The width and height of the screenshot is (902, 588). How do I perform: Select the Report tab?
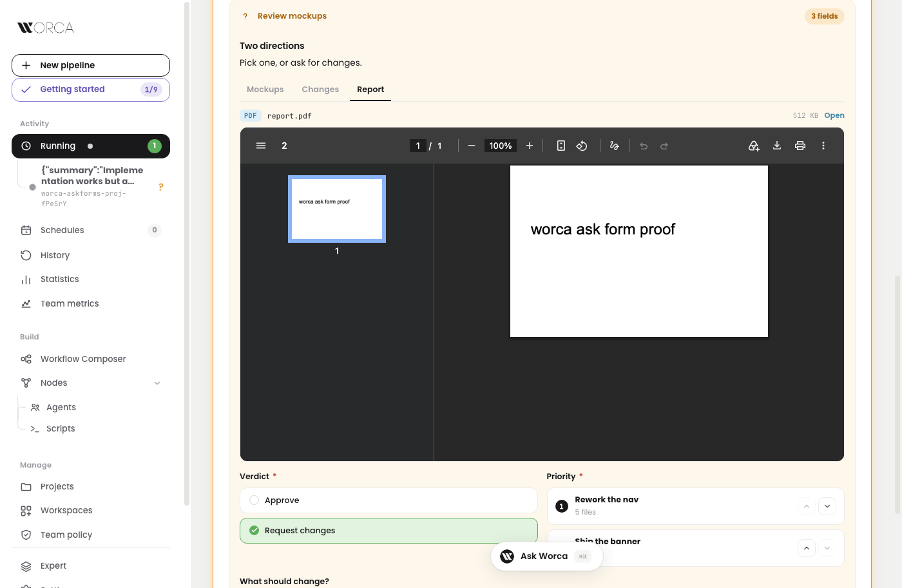click(370, 90)
